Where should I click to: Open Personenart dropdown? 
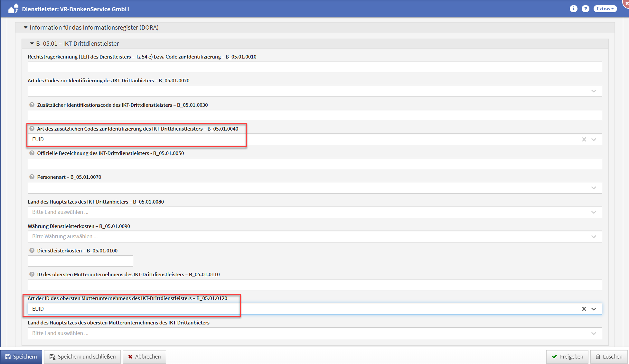point(594,188)
